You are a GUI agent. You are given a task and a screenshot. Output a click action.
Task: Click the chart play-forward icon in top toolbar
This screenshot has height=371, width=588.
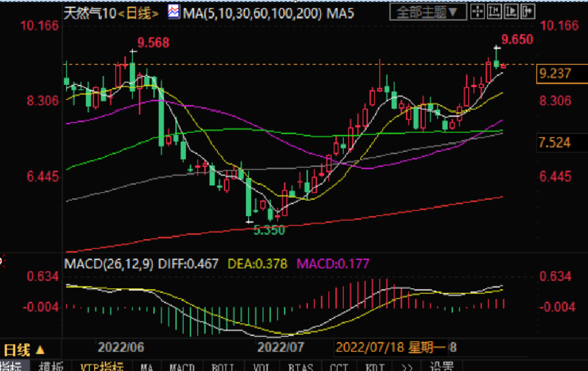511,11
